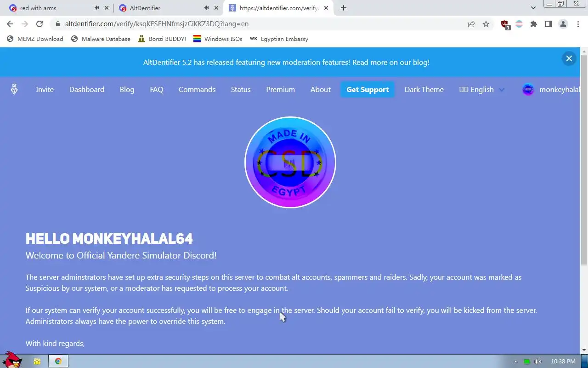This screenshot has height=368, width=588.
Task: Open the Blog nav link
Action: point(127,90)
